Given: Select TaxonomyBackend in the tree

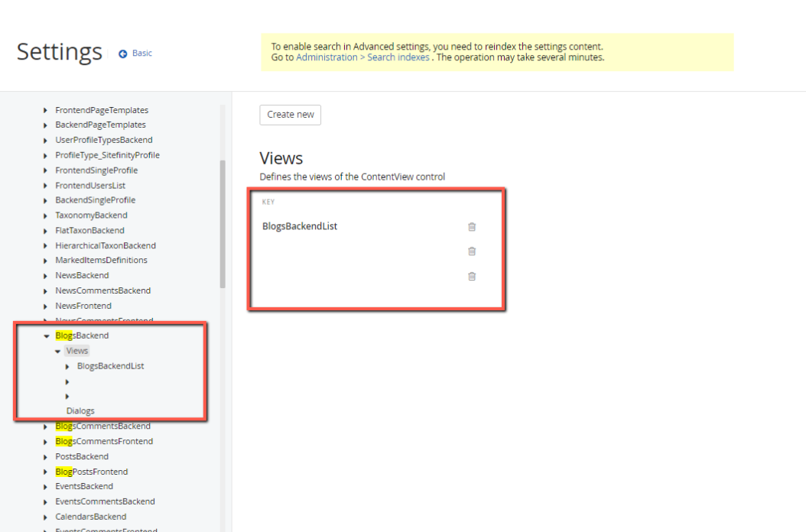Looking at the screenshot, I should pos(91,215).
